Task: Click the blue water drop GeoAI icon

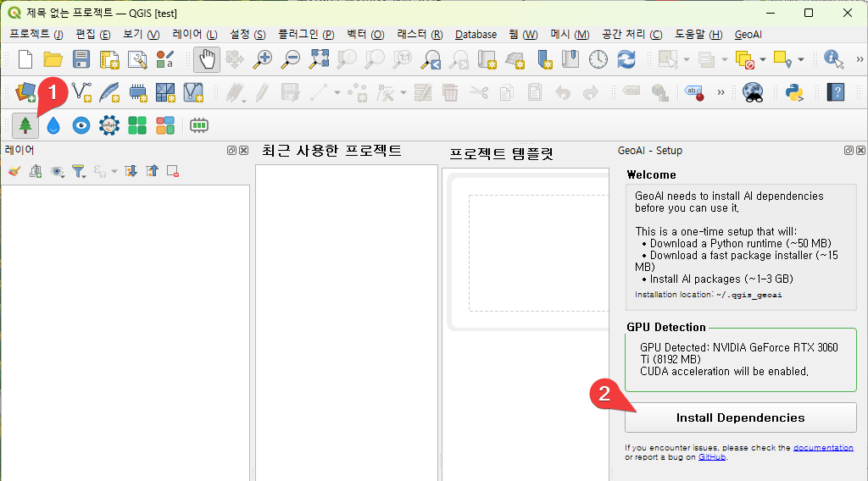Action: 53,125
